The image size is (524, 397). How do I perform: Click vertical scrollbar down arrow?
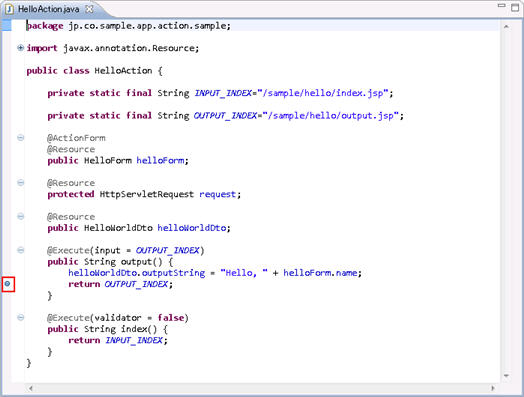click(506, 376)
